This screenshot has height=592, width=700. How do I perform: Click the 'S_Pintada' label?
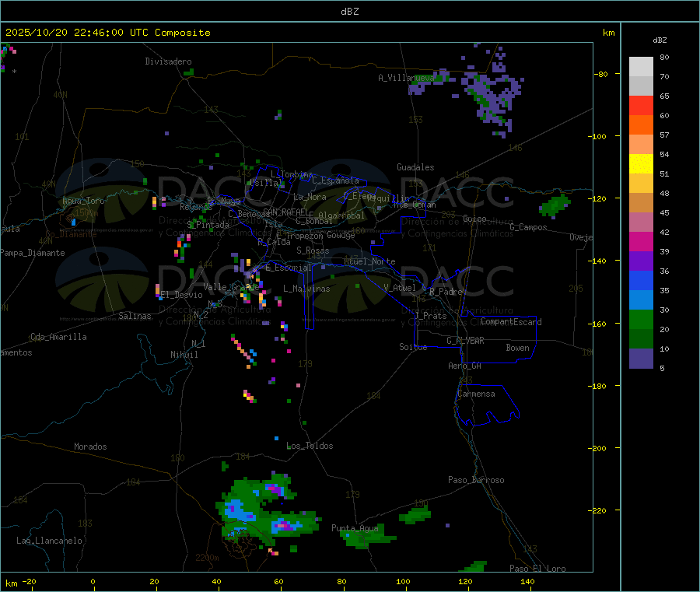208,225
